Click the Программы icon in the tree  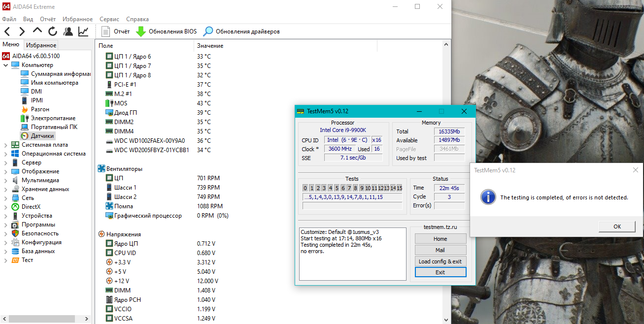click(x=15, y=225)
